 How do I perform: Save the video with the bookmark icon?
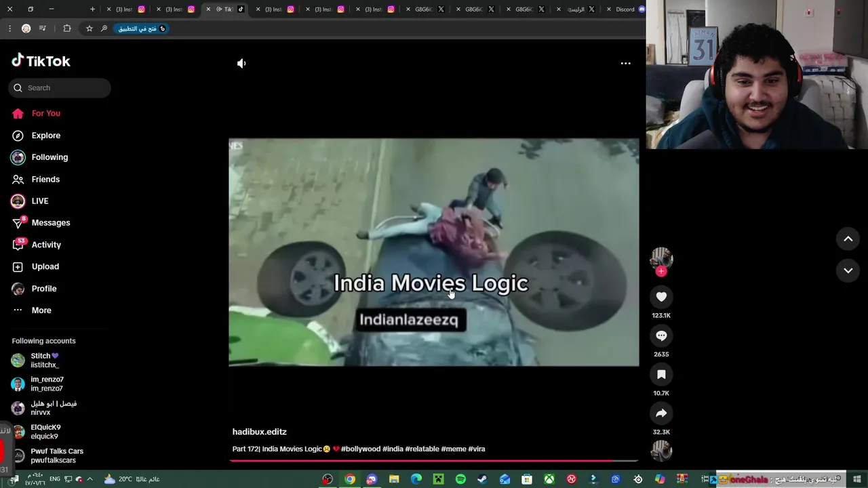click(x=661, y=374)
